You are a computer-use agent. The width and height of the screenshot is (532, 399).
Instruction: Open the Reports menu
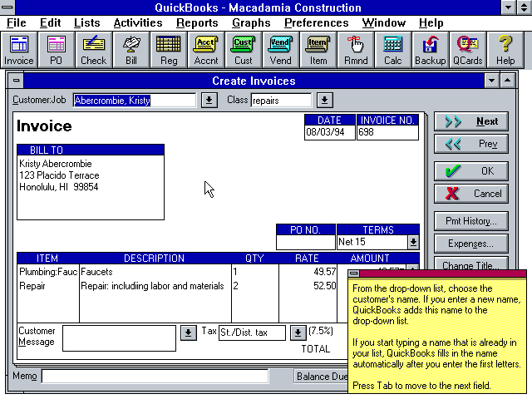[x=197, y=22]
